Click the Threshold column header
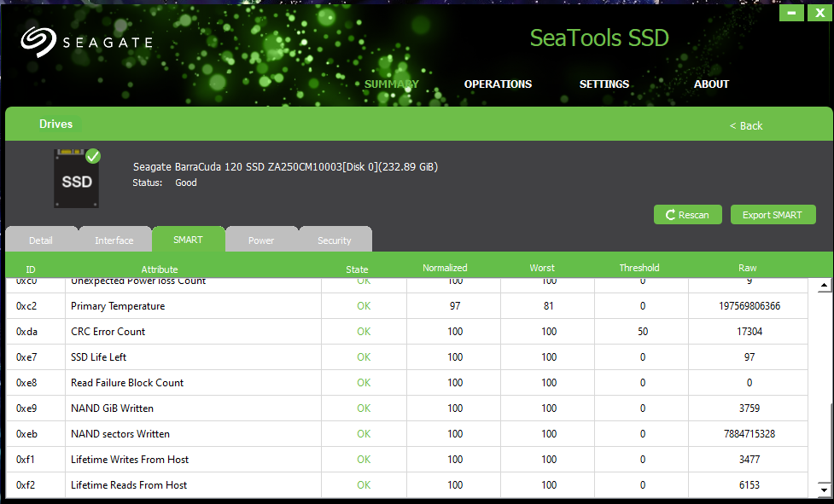The width and height of the screenshot is (834, 504). (x=639, y=268)
